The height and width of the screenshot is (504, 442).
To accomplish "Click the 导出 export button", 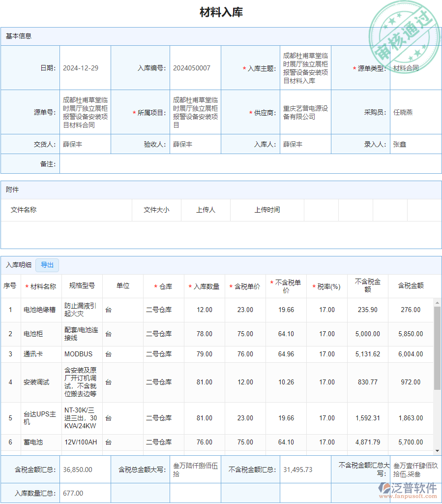I will pyautogui.click(x=47, y=265).
